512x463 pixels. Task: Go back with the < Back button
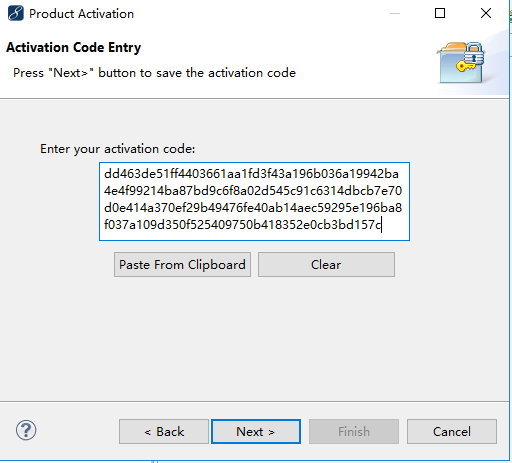coord(164,431)
